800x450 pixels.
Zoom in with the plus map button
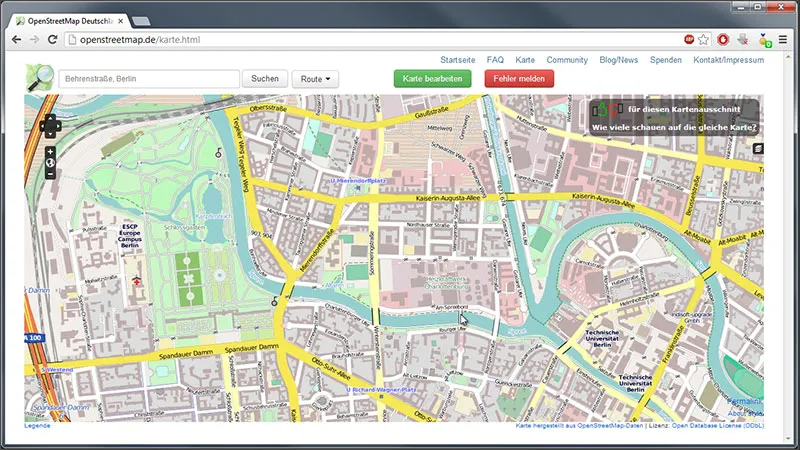pyautogui.click(x=50, y=152)
